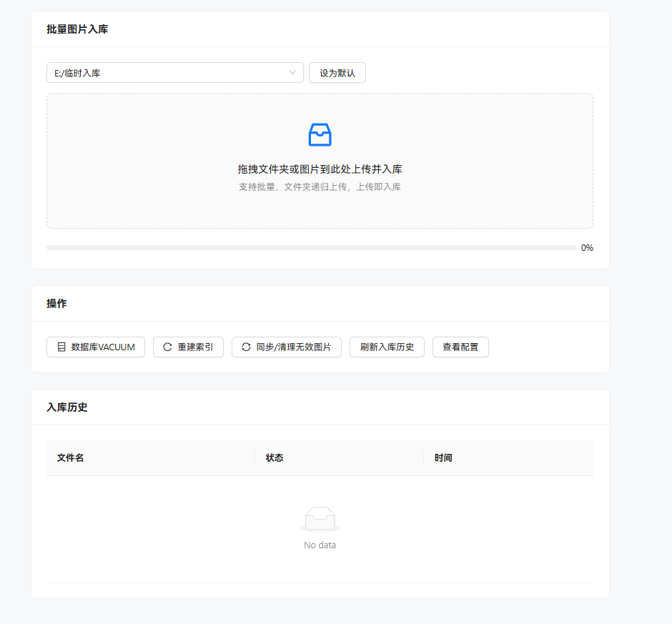672x624 pixels.
Task: Click the blue inbox upload icon
Action: point(320,134)
